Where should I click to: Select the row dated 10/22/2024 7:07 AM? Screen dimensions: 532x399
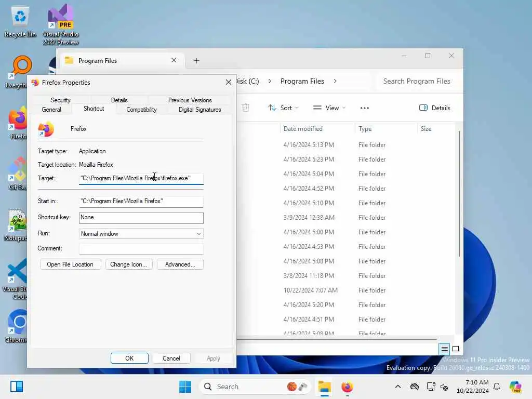coord(346,290)
